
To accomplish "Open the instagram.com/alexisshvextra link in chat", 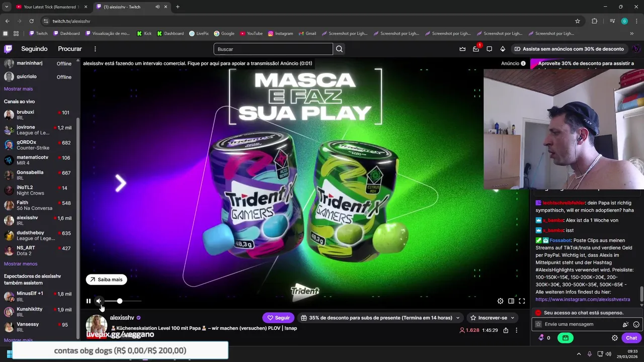I will point(583,299).
